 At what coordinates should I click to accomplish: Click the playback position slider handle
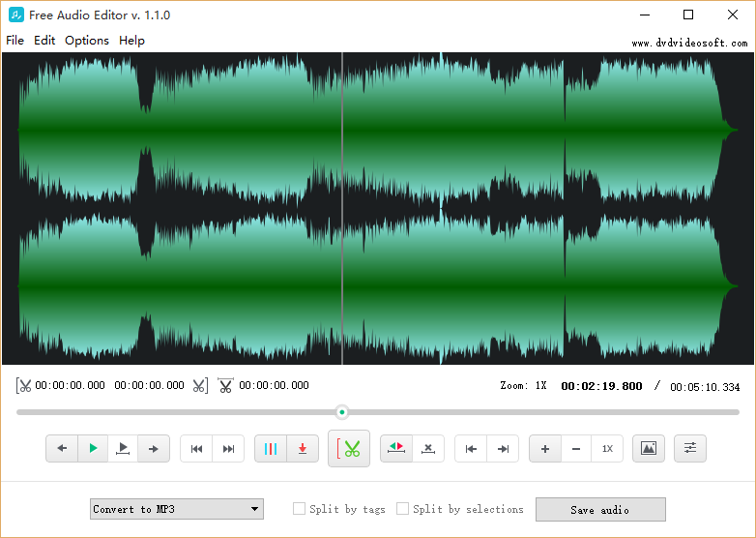tap(342, 412)
